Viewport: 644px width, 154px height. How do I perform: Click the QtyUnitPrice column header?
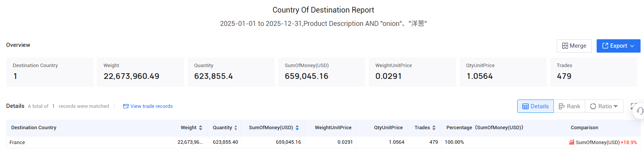(x=381, y=128)
